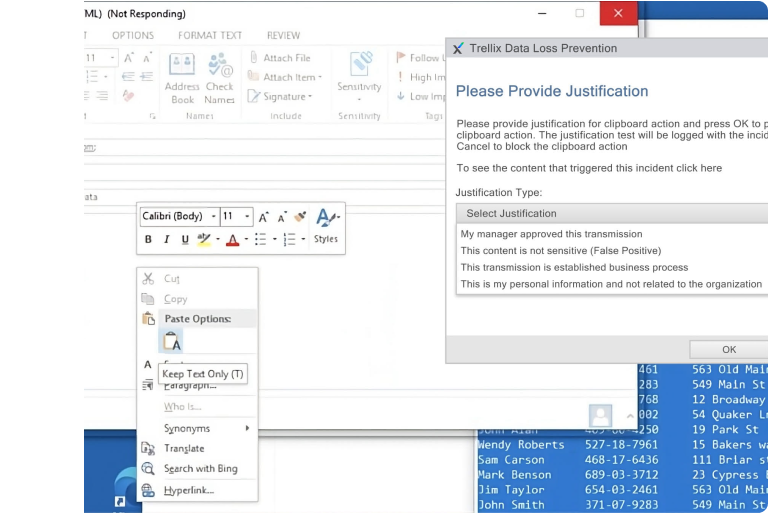Image resolution: width=768 pixels, height=513 pixels.
Task: Open the font color dropdown arrow
Action: click(246, 239)
